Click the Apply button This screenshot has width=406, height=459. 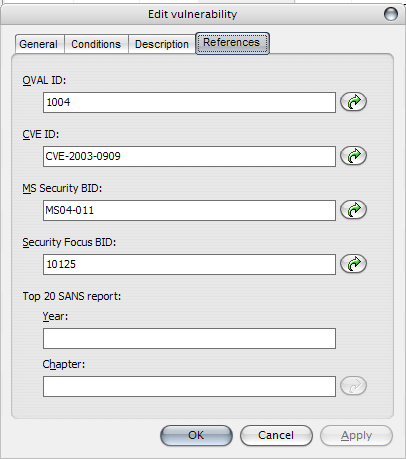tap(356, 435)
